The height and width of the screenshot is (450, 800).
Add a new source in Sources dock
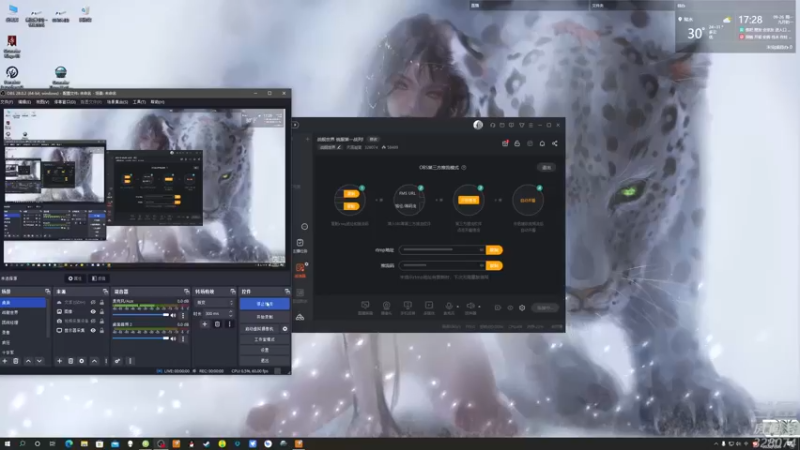click(x=59, y=361)
